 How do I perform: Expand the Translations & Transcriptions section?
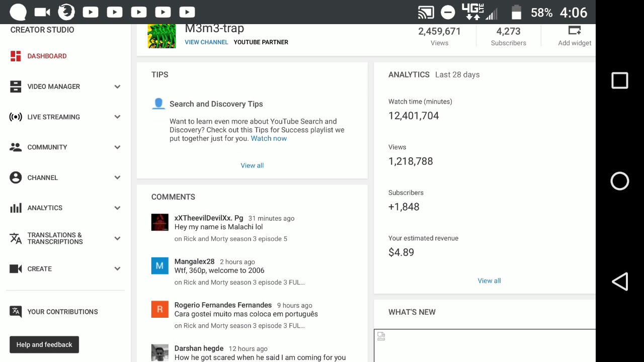tap(117, 238)
